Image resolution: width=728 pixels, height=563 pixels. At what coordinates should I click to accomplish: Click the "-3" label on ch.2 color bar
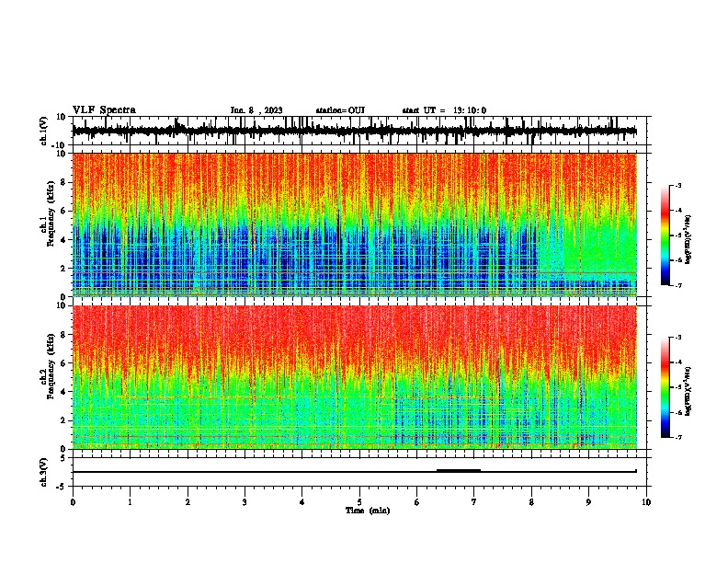(677, 338)
